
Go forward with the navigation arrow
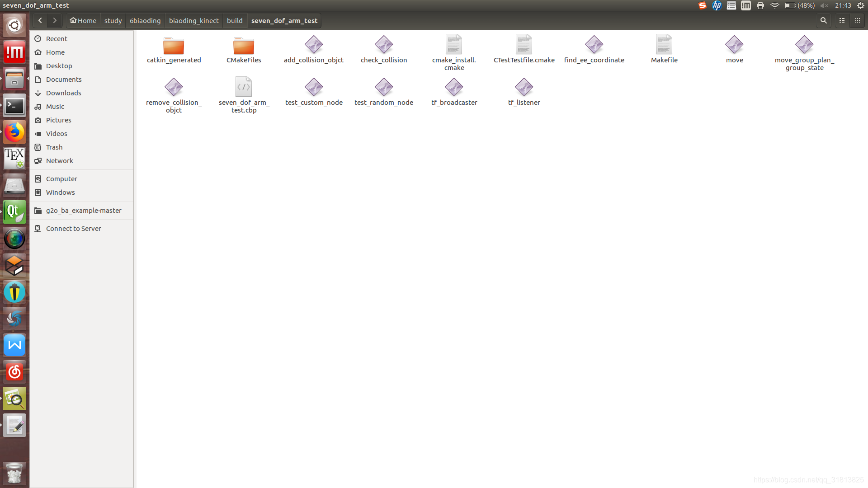(55, 21)
